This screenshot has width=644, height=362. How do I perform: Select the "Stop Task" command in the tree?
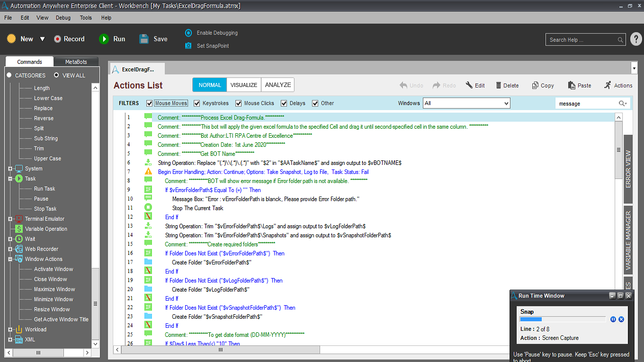(x=45, y=209)
